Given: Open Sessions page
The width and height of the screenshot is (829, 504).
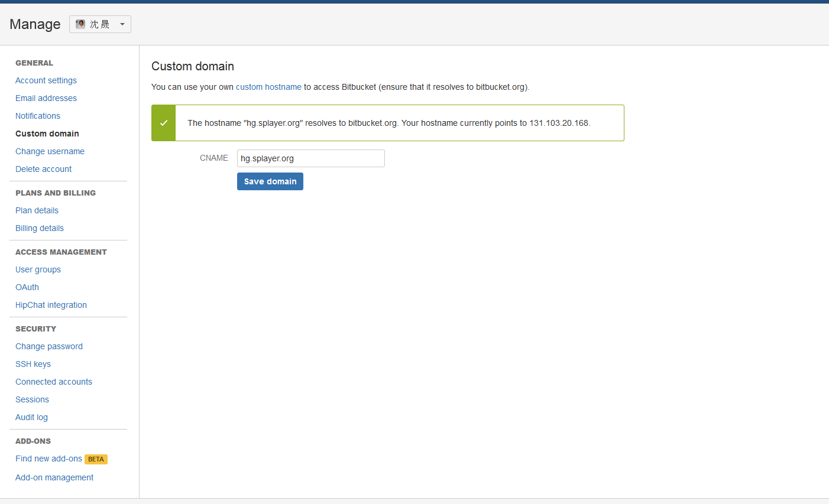Looking at the screenshot, I should pyautogui.click(x=32, y=399).
